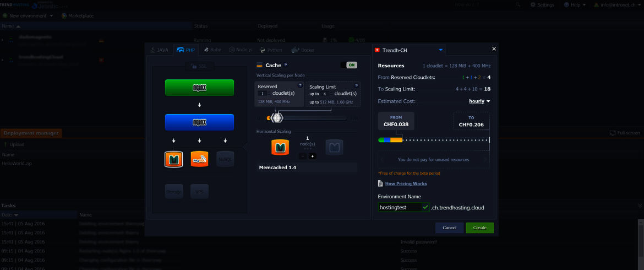Screen dimensions: 644x270
Task: Click the search box in top bar
Action: (x=488, y=4)
